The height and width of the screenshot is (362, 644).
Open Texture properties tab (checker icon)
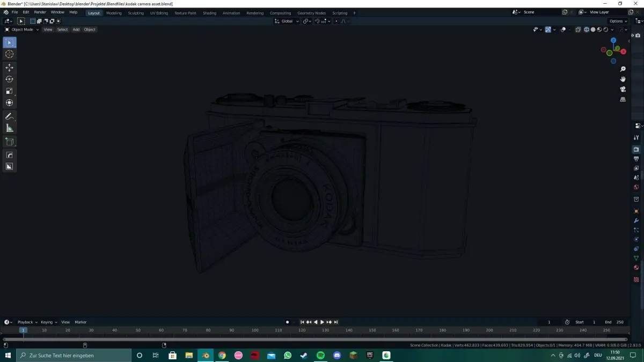click(x=636, y=279)
